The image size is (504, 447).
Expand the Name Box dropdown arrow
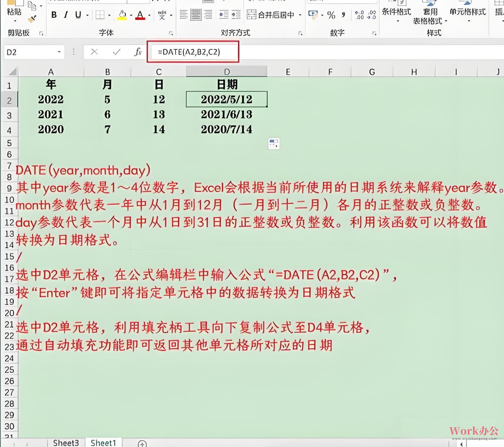click(59, 52)
